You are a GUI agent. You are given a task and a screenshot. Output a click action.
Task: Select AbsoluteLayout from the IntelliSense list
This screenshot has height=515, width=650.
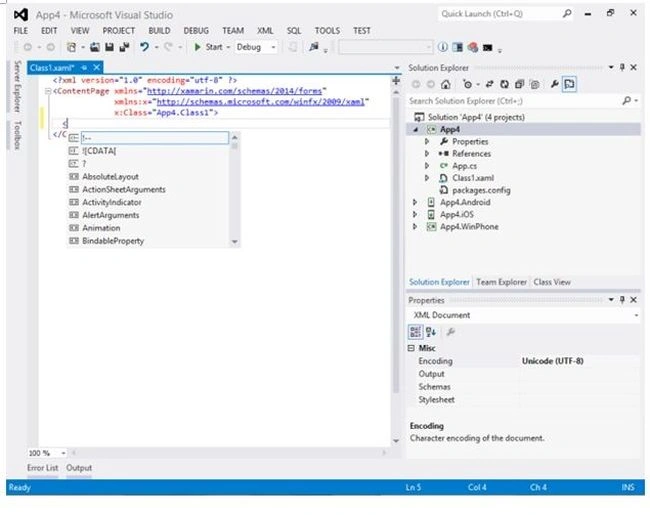tap(110, 177)
